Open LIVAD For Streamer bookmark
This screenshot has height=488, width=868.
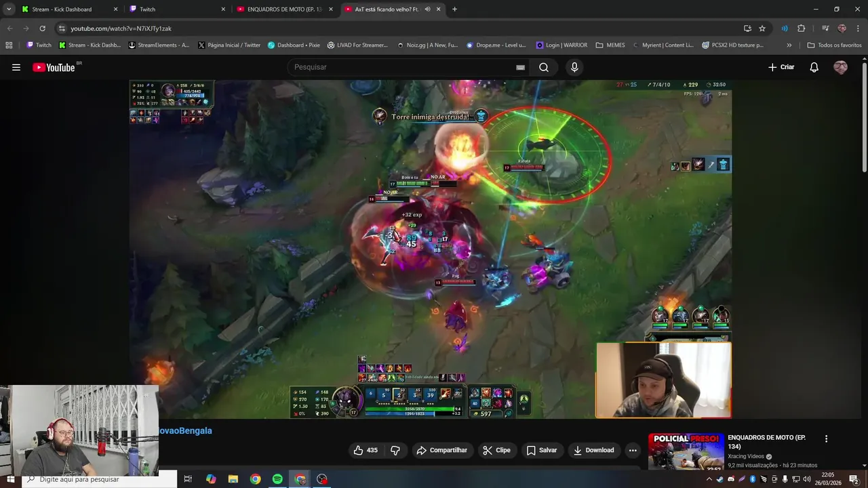pyautogui.click(x=357, y=45)
